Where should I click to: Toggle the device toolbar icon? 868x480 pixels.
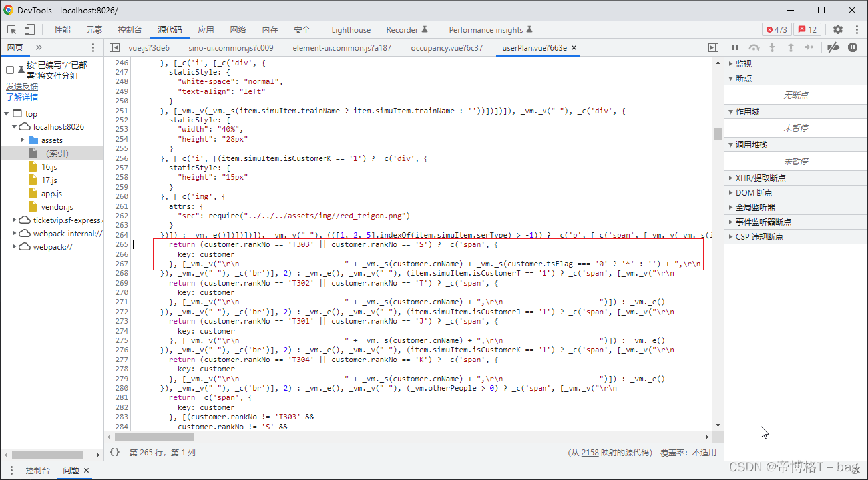coord(29,29)
